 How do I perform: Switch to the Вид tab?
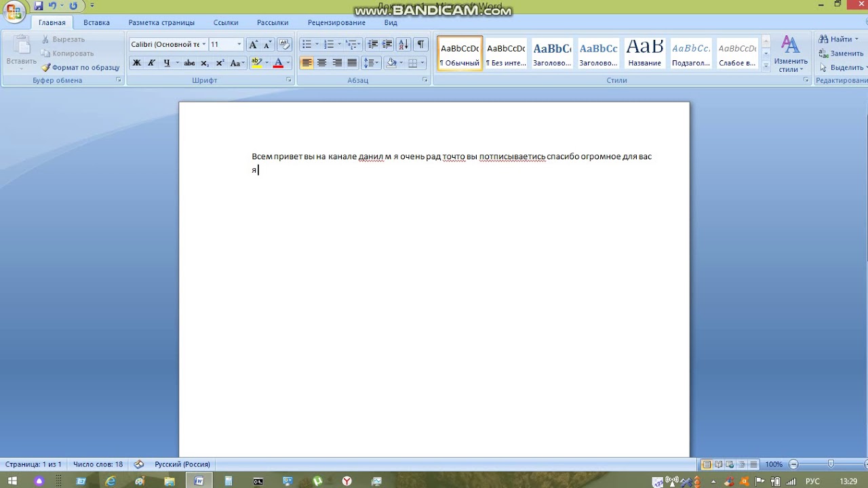pos(391,22)
